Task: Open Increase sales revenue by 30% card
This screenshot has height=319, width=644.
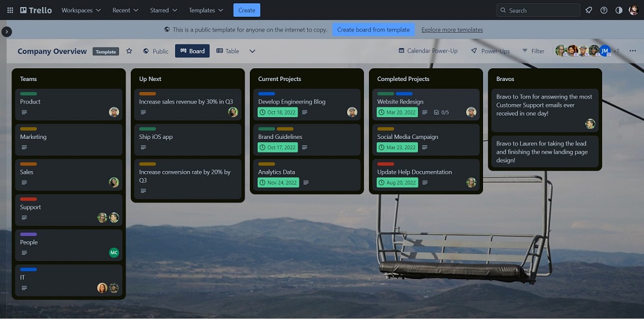Action: 187,105
